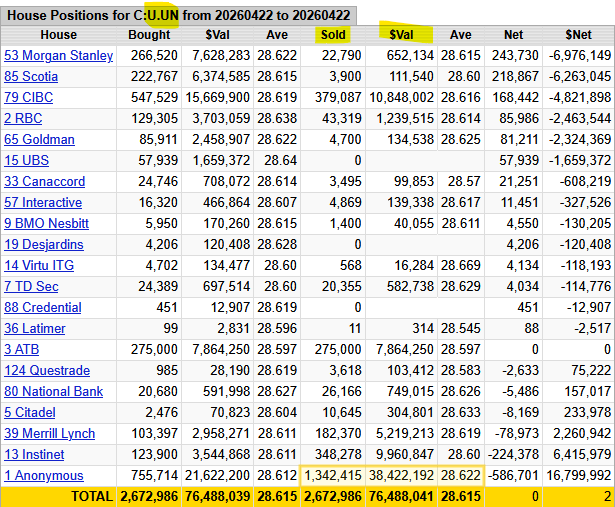Screen dimensions: 615x507
Task: Select Desjardins bought $Val 120,408
Action: tap(226, 245)
